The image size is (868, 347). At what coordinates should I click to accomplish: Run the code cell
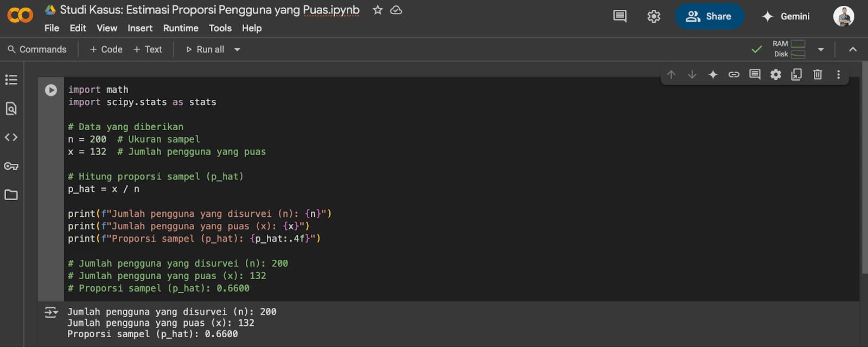[51, 90]
